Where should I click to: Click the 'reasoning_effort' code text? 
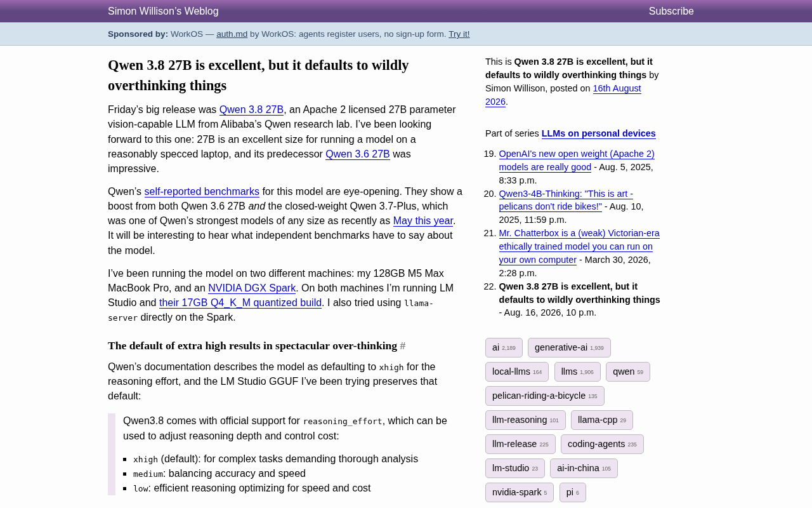[x=343, y=422]
